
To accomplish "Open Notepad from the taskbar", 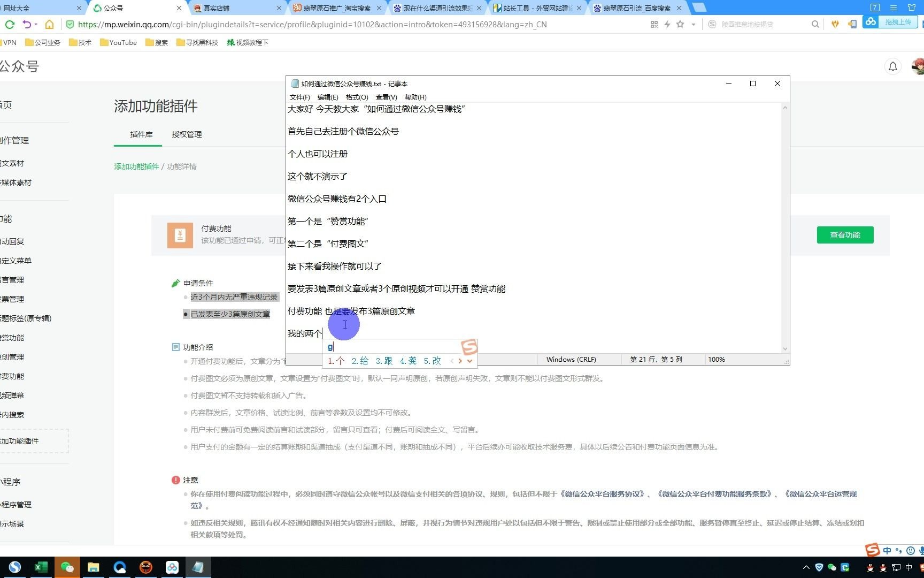I will [198, 567].
